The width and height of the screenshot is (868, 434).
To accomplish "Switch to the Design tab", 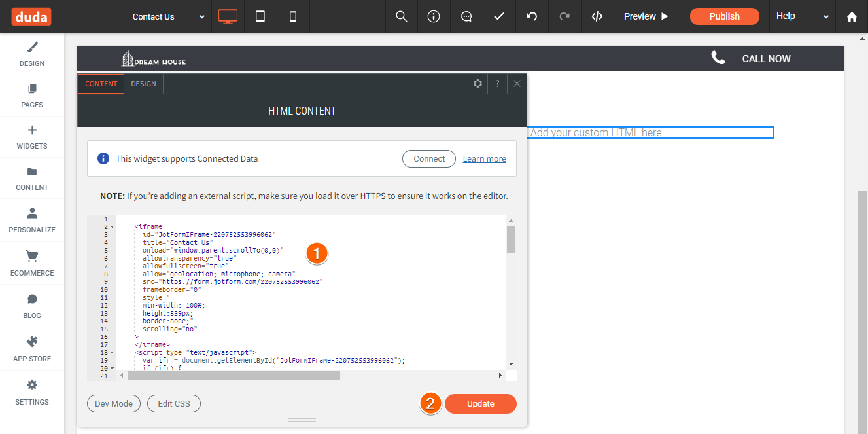I will click(x=143, y=84).
